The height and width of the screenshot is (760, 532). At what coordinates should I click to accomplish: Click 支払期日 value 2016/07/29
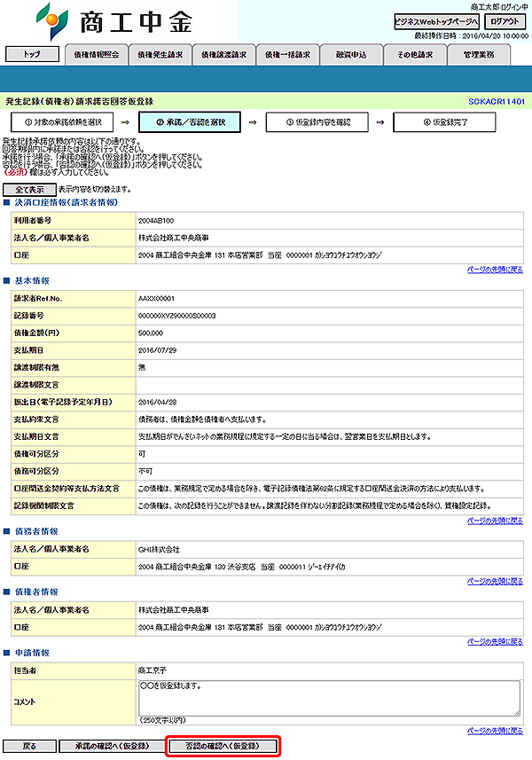tap(158, 350)
